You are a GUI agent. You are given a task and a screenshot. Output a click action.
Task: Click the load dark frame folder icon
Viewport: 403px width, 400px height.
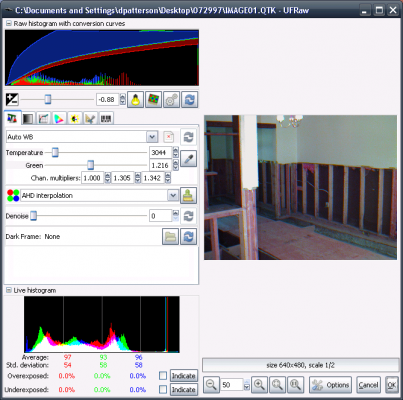[x=170, y=237]
